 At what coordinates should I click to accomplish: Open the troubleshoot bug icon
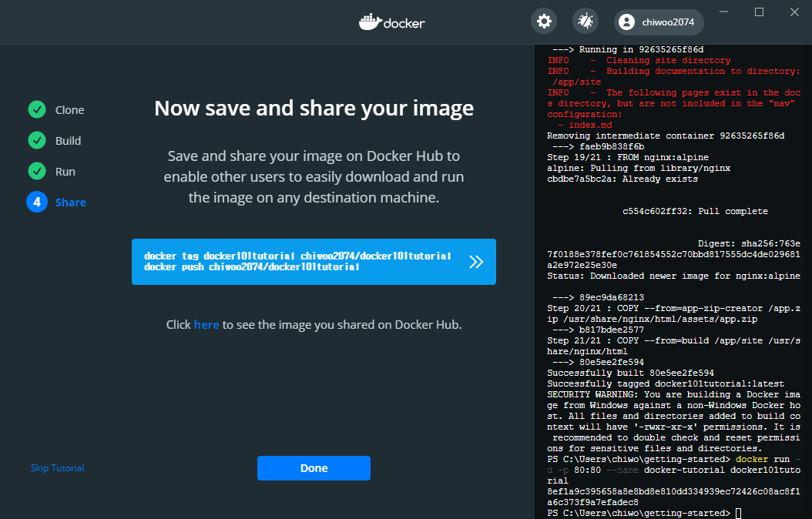pyautogui.click(x=586, y=22)
